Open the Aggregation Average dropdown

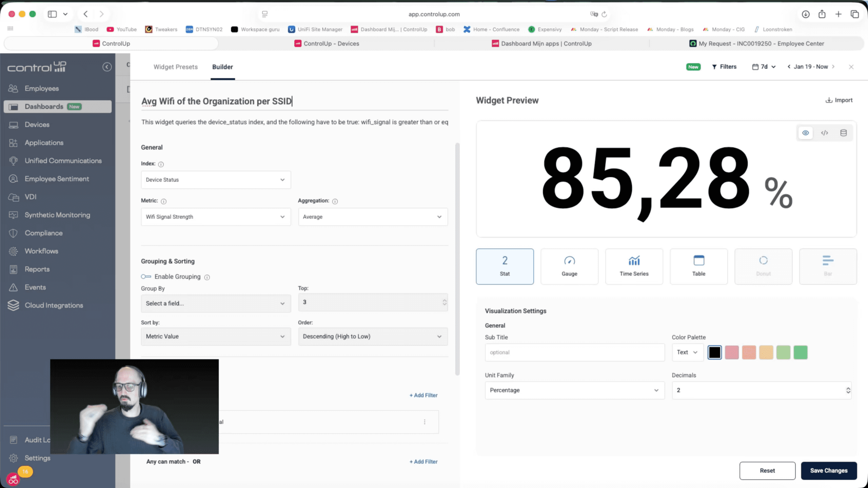pos(373,217)
